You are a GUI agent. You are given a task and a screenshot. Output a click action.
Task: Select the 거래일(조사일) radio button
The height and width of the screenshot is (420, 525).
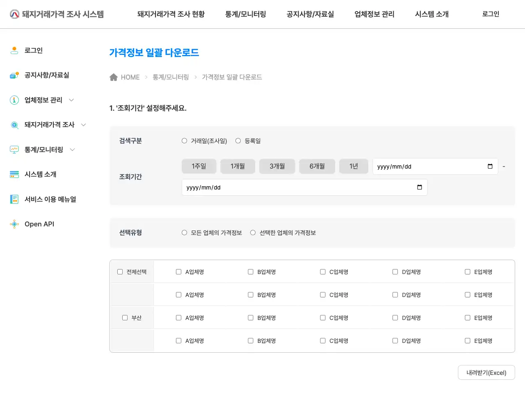point(184,140)
